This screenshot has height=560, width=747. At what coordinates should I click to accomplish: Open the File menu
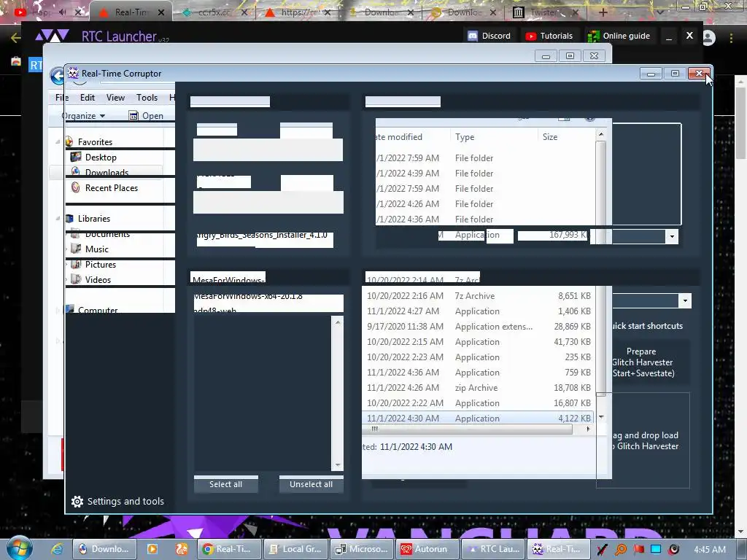[x=62, y=97]
